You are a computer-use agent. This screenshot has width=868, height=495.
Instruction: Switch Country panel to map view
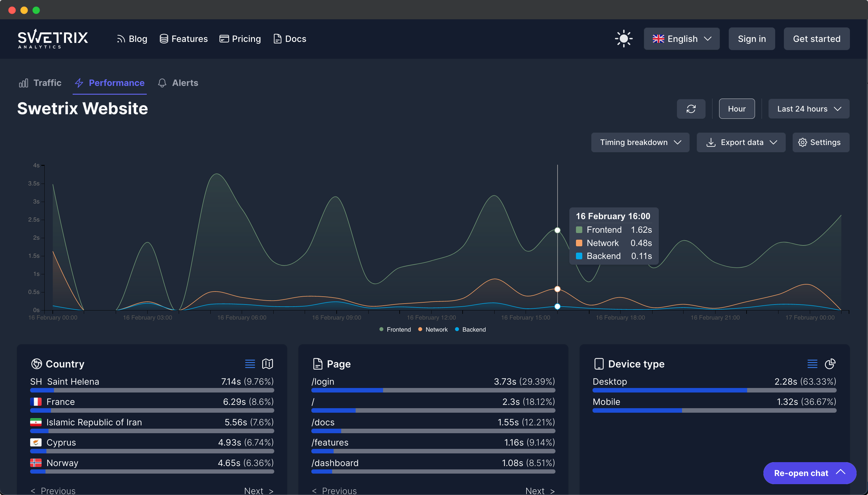pyautogui.click(x=267, y=364)
